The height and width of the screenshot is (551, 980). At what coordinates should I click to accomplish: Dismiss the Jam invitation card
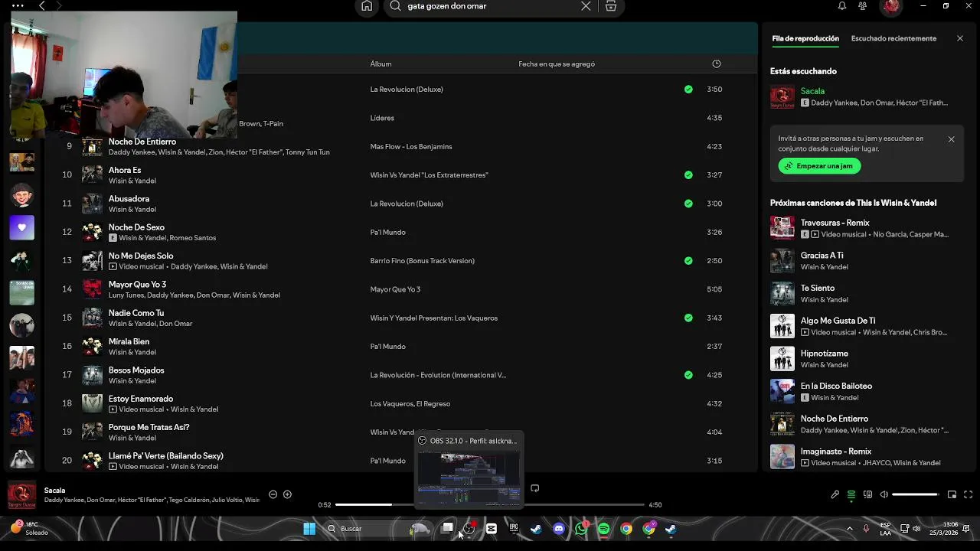(x=951, y=139)
